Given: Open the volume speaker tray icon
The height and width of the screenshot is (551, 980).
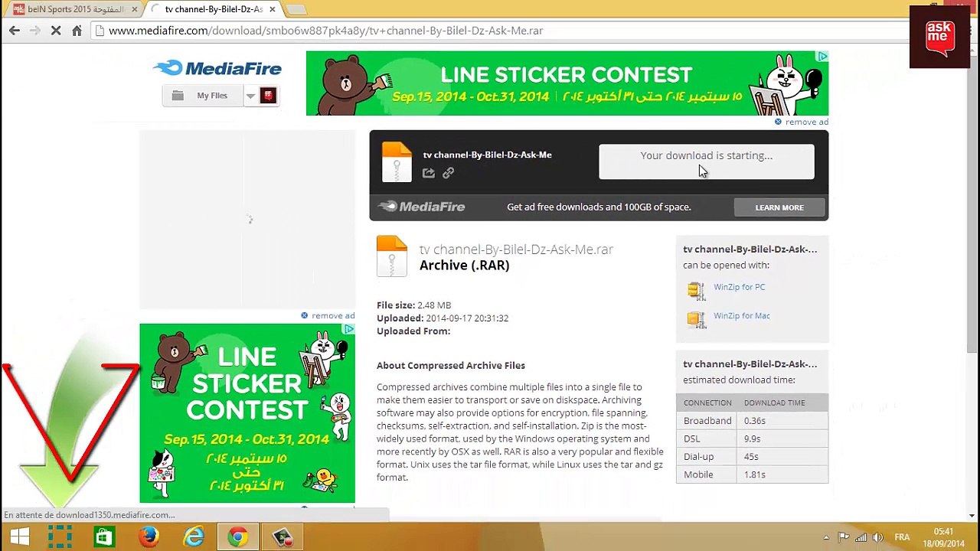Looking at the screenshot, I should point(878,537).
